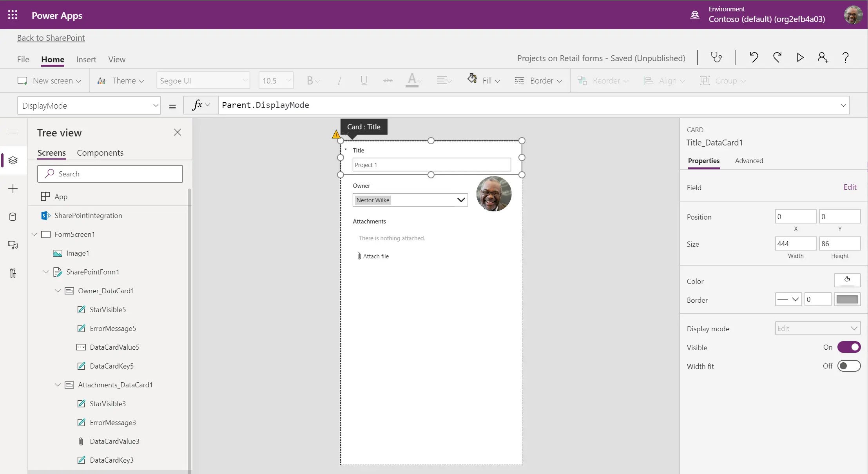This screenshot has height=474, width=868.
Task: Preview the app with play icon
Action: pos(800,57)
